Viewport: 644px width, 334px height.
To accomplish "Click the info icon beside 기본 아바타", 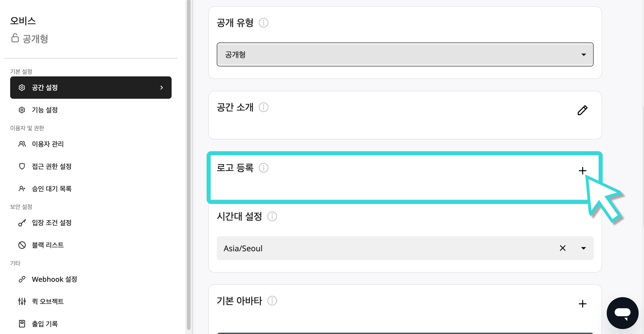I will (272, 301).
